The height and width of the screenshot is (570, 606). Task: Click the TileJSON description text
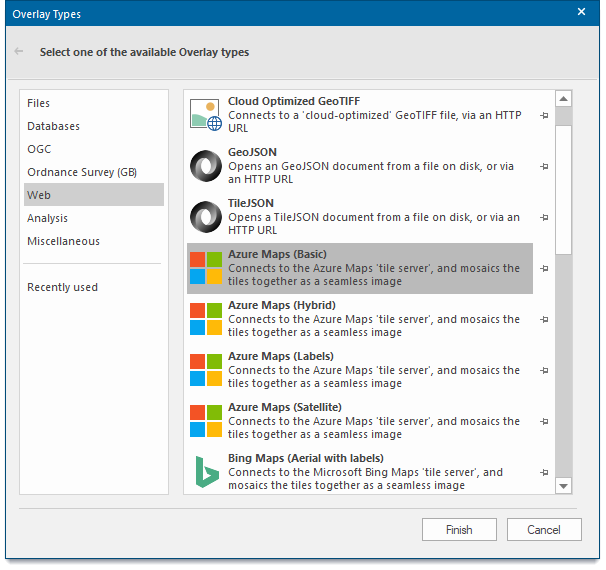point(374,224)
